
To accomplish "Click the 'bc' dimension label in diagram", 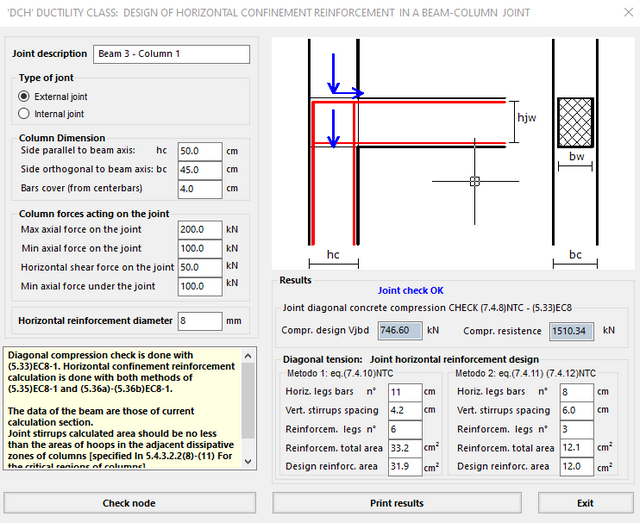I will click(x=576, y=255).
